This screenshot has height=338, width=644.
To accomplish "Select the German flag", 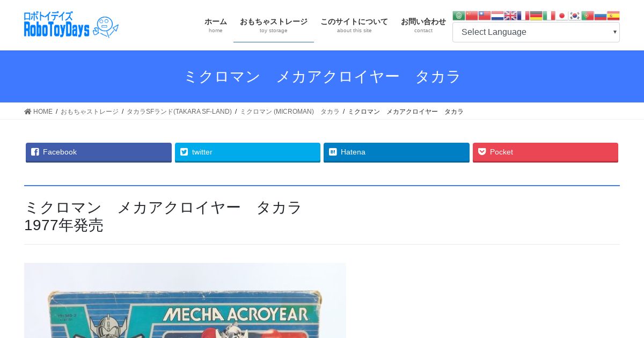I will (536, 16).
